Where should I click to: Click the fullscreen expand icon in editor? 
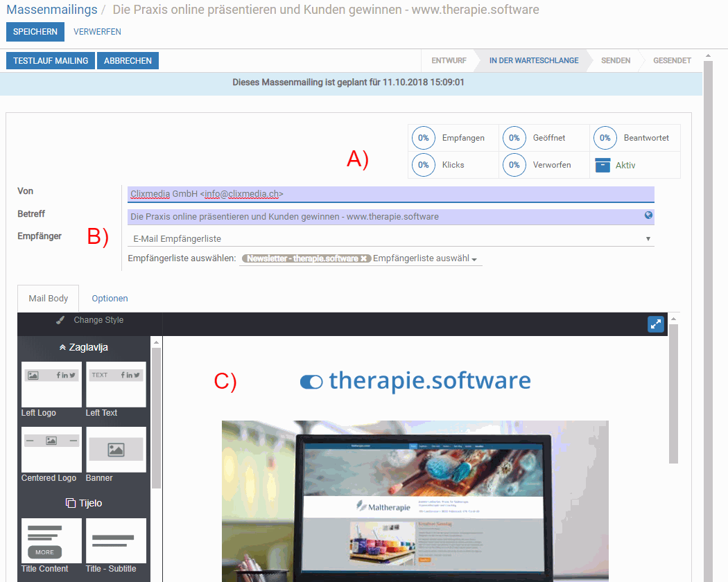(656, 324)
